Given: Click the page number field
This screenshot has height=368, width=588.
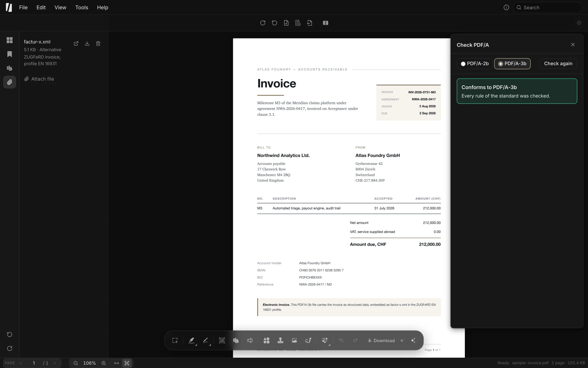Looking at the screenshot, I should [x=34, y=363].
